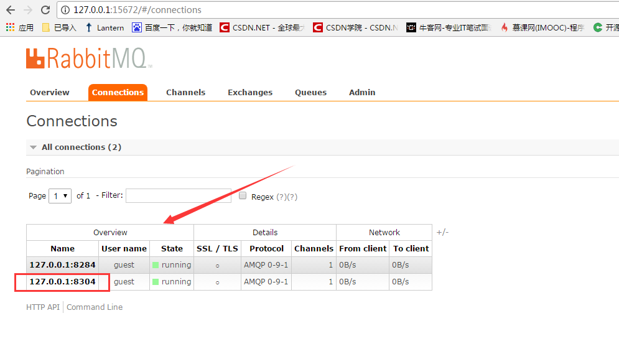Image resolution: width=619 pixels, height=364 pixels.
Task: Reload the page with refresh icon
Action: (45, 10)
